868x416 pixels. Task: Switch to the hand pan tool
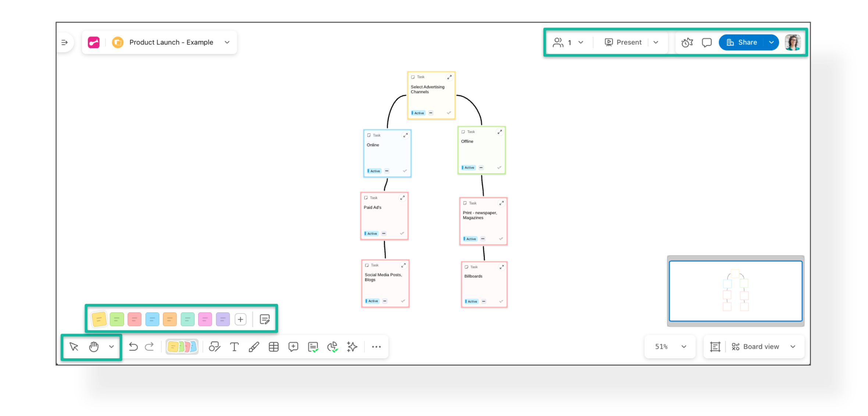pos(94,347)
